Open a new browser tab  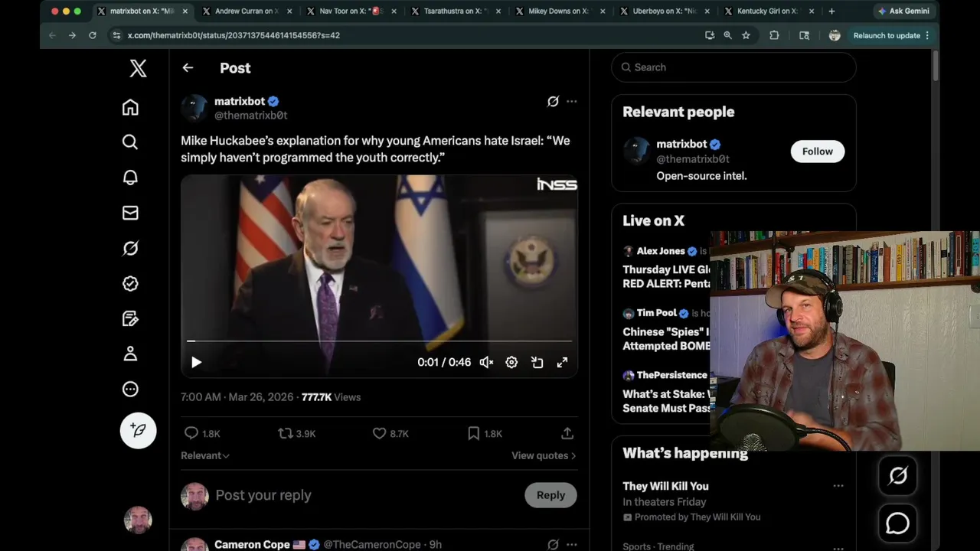coord(831,11)
